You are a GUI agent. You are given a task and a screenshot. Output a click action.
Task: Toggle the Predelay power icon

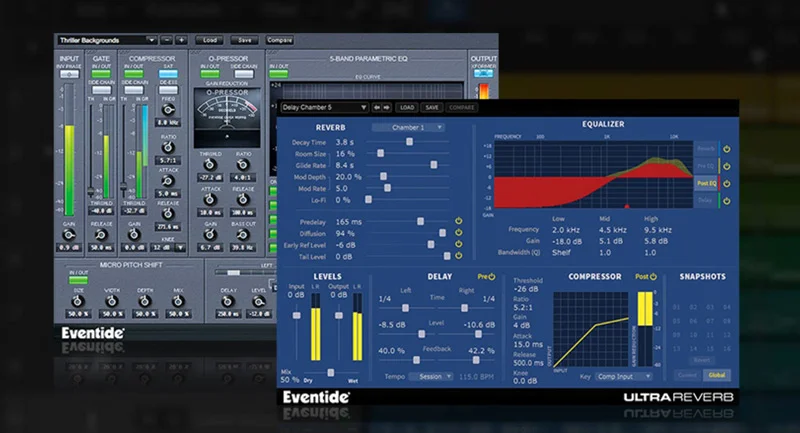tap(459, 221)
